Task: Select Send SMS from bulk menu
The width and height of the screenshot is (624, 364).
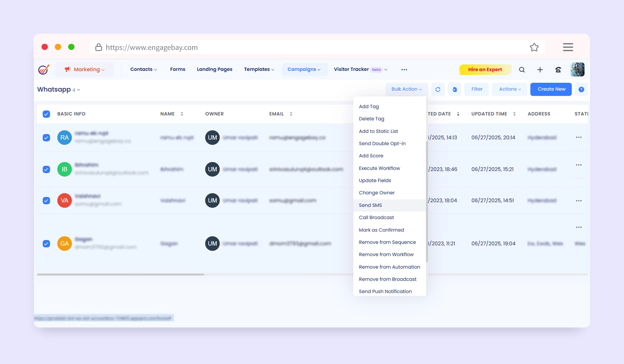Action: point(370,205)
